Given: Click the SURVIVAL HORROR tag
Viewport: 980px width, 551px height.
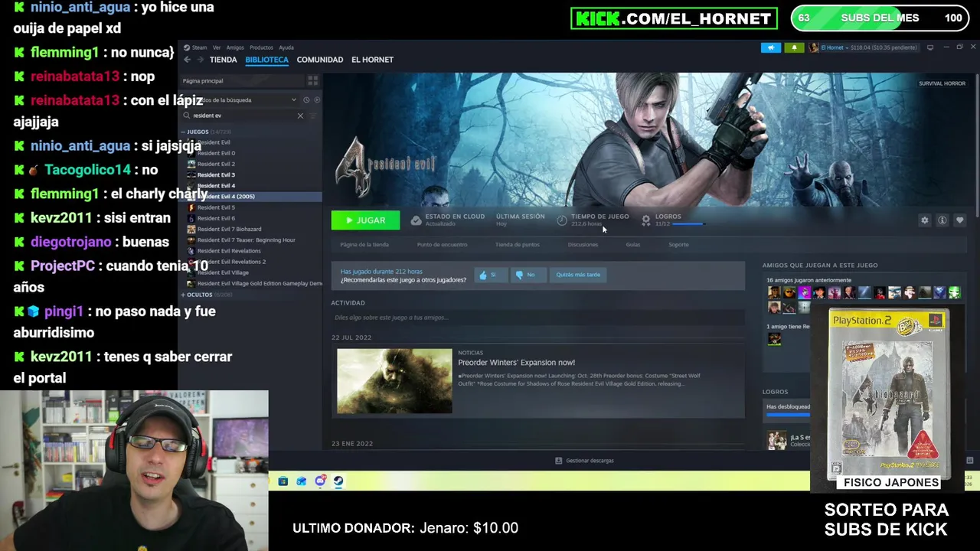Looking at the screenshot, I should point(942,83).
